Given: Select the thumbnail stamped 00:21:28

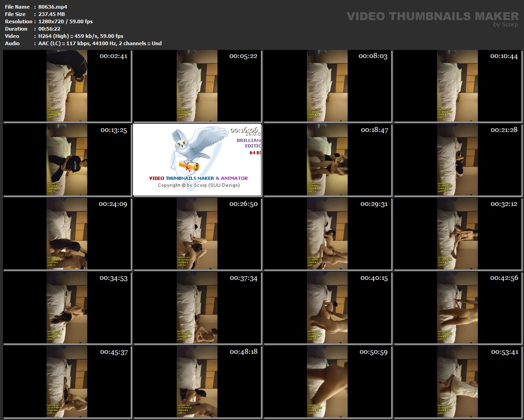Looking at the screenshot, I should pos(458,160).
